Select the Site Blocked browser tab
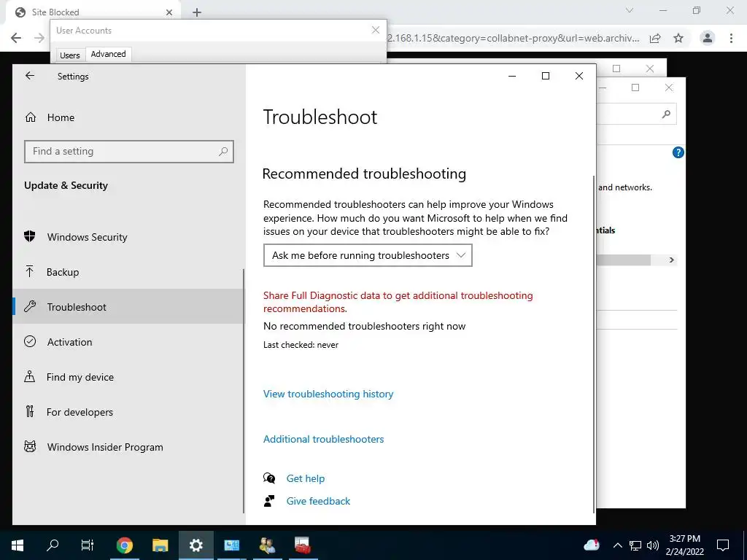This screenshot has height=560, width=747. 93,12
